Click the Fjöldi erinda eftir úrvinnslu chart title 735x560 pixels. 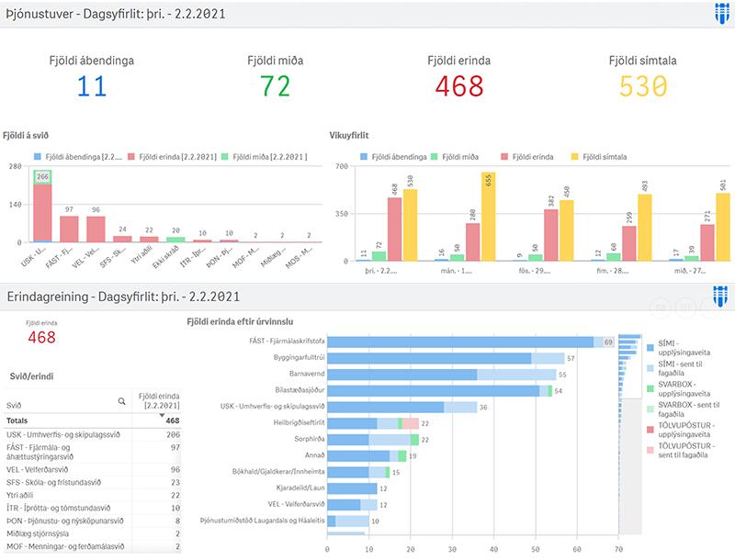240,321
